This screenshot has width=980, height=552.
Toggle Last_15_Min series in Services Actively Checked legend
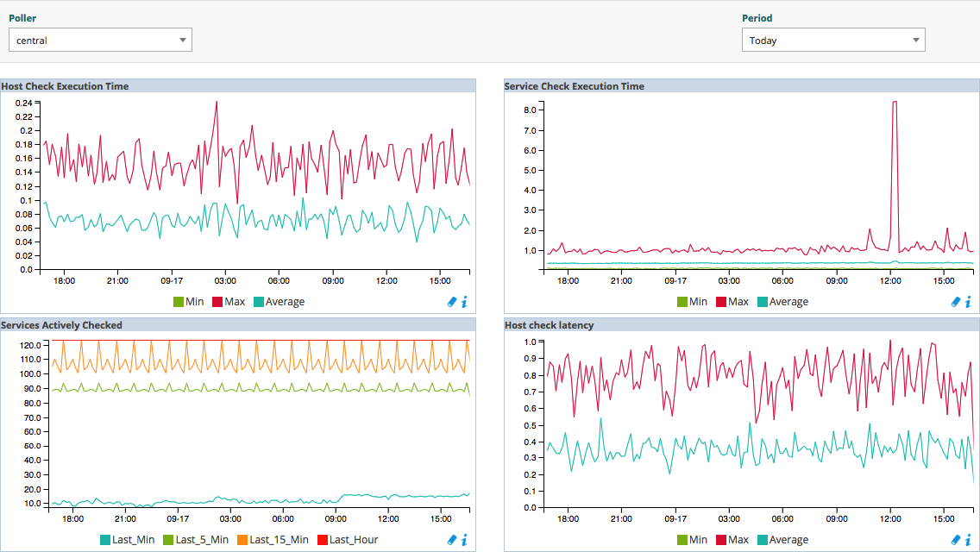coord(278,540)
